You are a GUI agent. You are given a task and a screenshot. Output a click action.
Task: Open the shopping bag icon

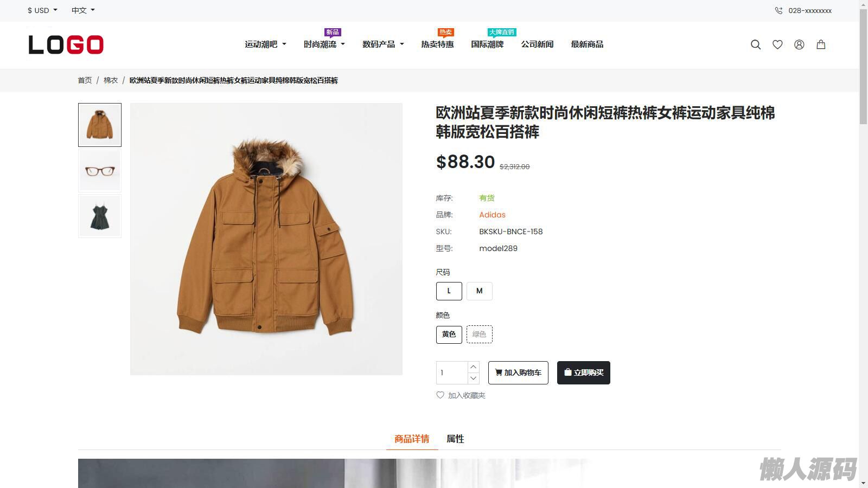click(x=821, y=44)
